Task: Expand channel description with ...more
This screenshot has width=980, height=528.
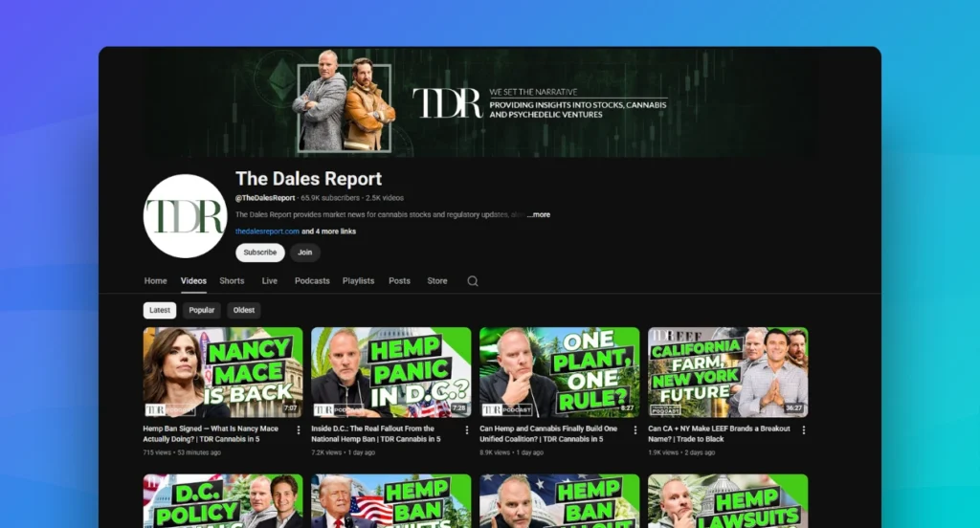Action: click(x=538, y=214)
